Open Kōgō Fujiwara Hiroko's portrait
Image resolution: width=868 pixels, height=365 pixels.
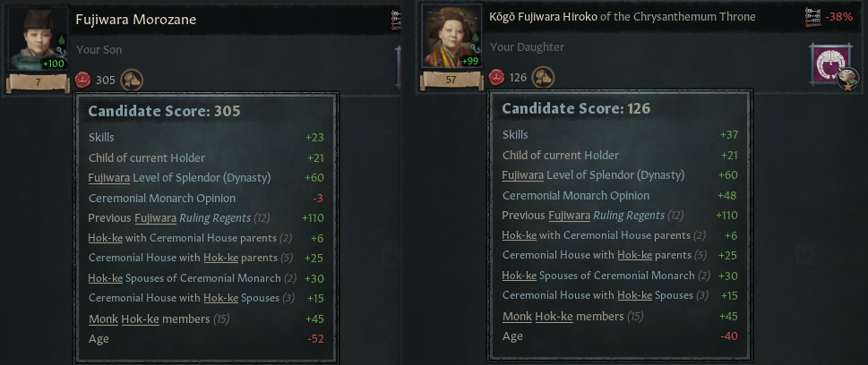click(x=451, y=38)
